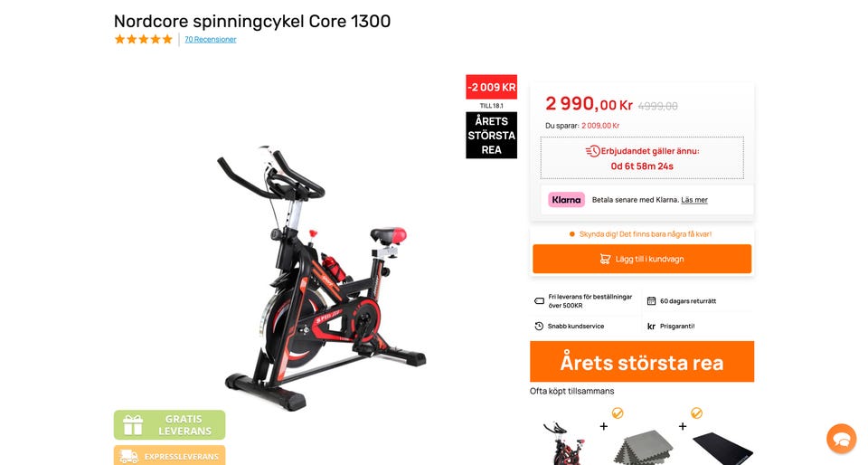Click the kr icon beside Prisgaranti

coord(652,327)
